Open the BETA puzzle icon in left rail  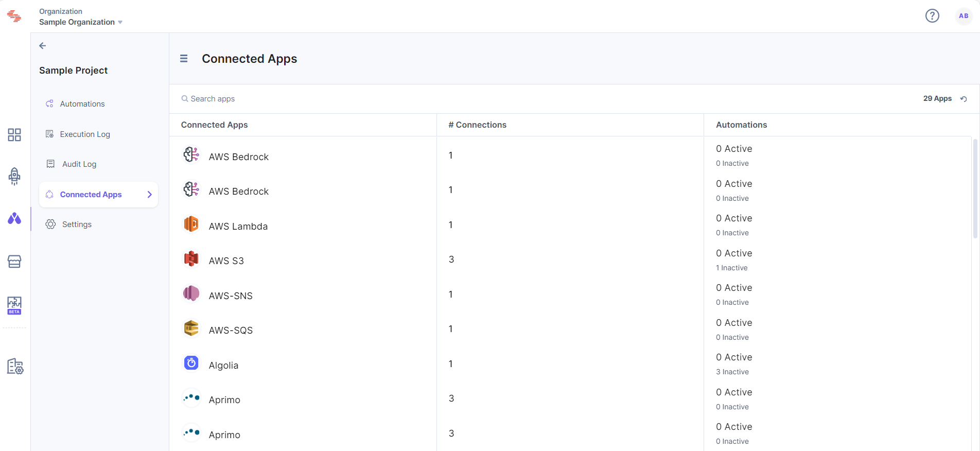point(14,305)
